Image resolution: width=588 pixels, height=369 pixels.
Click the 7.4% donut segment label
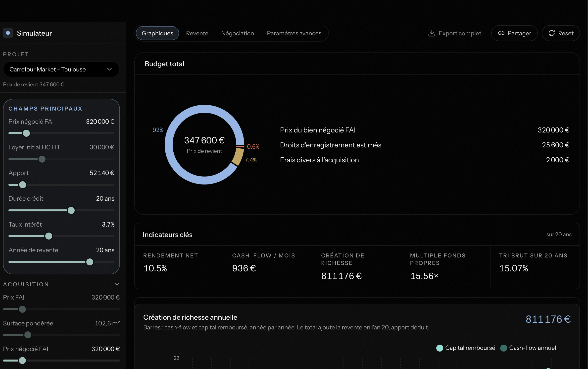click(250, 160)
